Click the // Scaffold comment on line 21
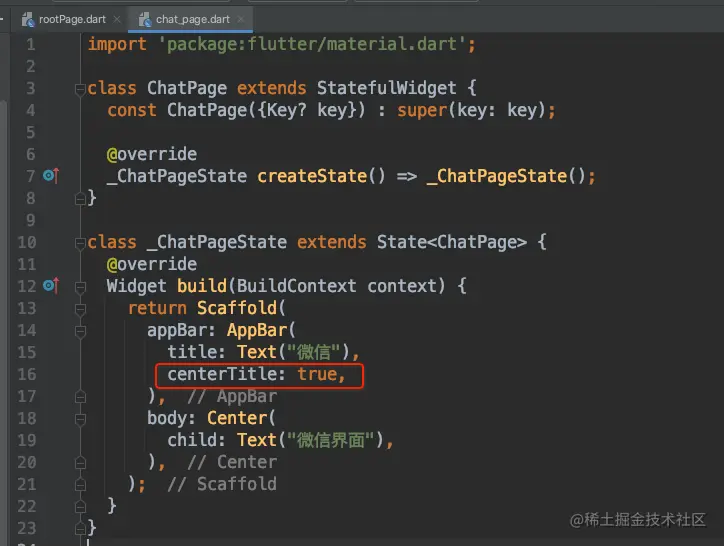This screenshot has width=724, height=546. (222, 484)
